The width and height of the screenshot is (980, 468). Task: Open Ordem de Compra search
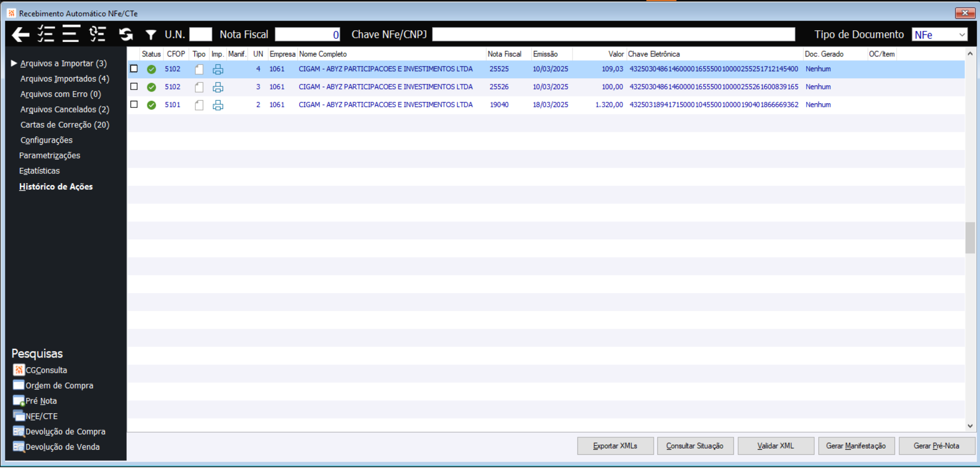[53, 385]
